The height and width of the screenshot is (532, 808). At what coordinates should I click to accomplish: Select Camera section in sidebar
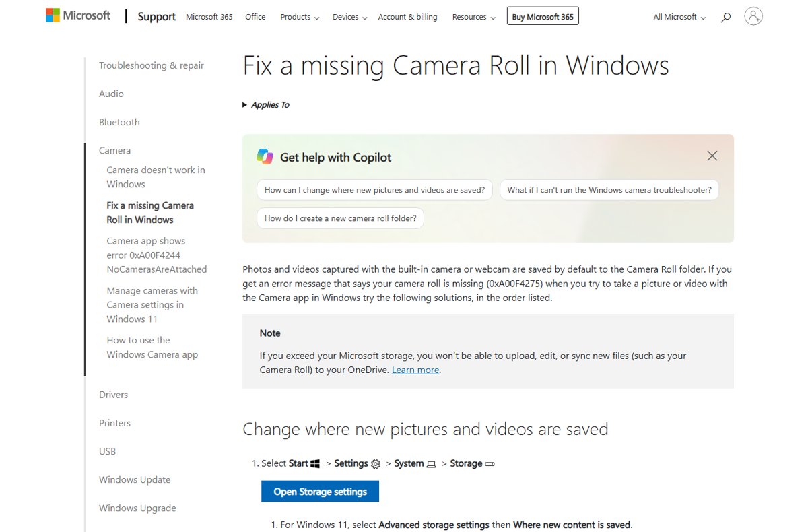[114, 150]
